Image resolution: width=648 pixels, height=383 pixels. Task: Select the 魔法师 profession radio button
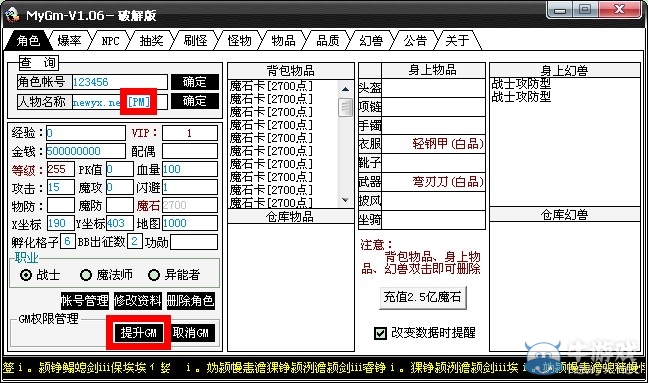pyautogui.click(x=86, y=275)
